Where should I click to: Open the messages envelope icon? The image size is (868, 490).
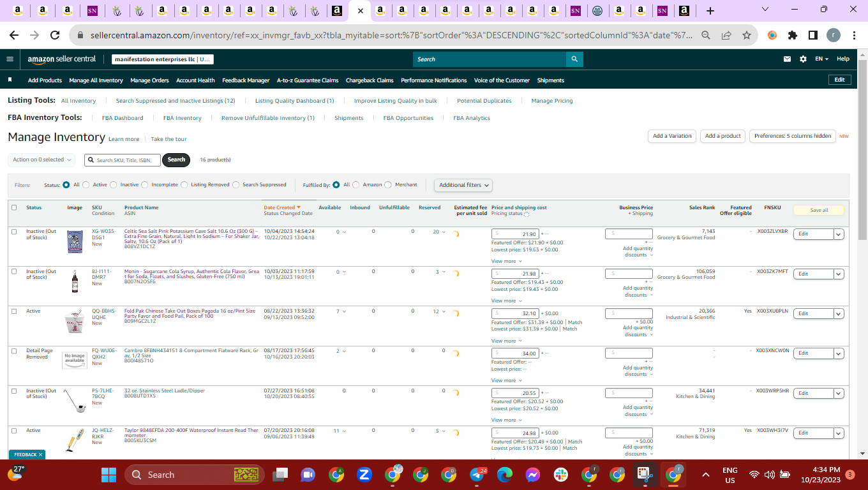788,59
